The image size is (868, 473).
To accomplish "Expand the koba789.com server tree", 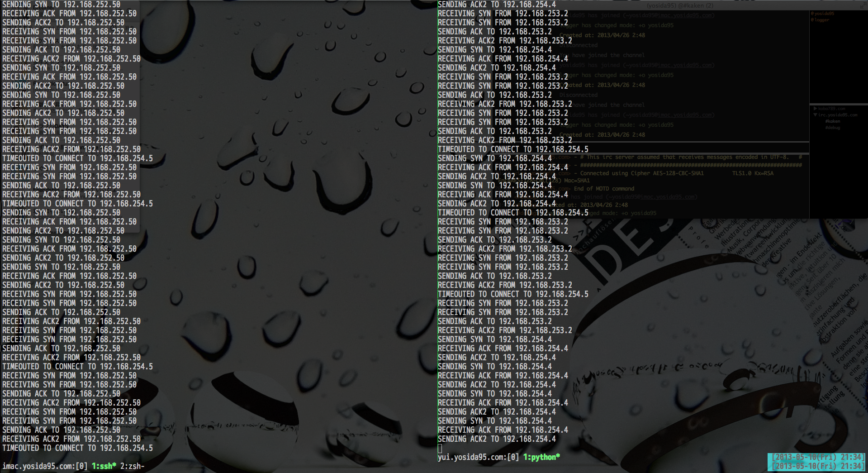I will (815, 109).
